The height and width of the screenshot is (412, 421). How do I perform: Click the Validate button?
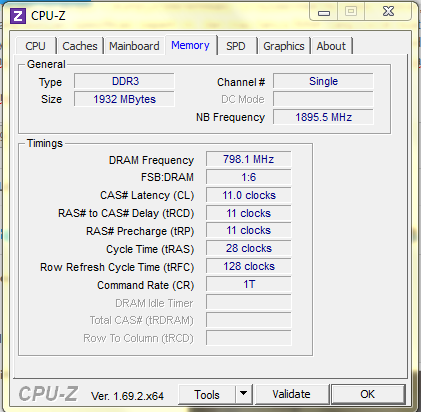tap(292, 394)
